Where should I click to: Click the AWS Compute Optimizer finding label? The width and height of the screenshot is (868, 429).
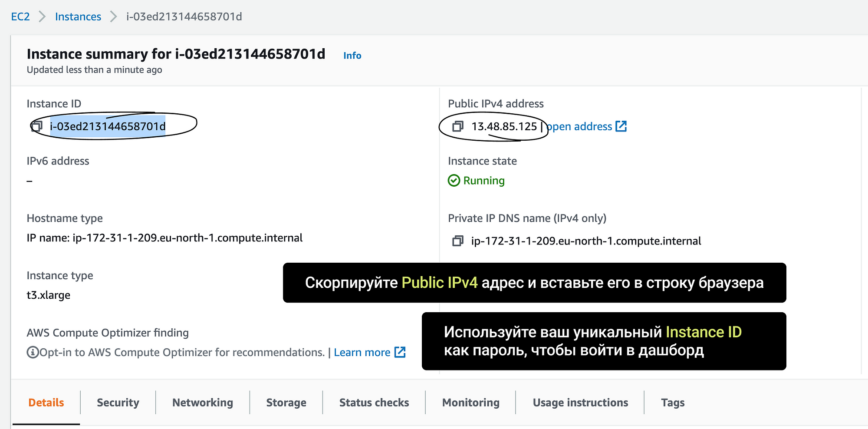(x=108, y=333)
